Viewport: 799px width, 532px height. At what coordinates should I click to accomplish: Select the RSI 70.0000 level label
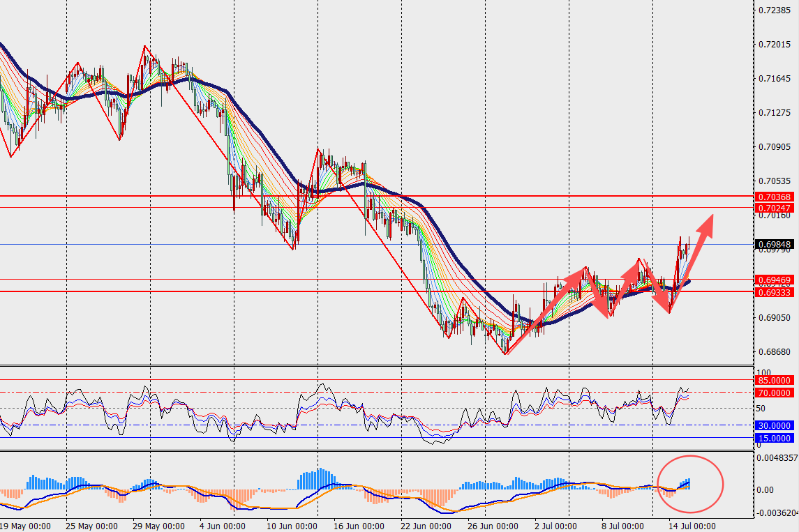pos(774,393)
